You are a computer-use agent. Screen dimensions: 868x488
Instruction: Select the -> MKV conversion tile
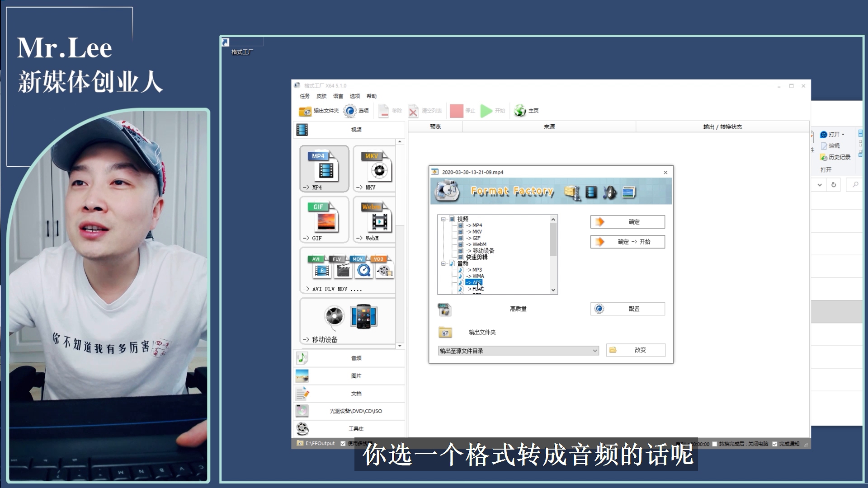click(x=374, y=169)
